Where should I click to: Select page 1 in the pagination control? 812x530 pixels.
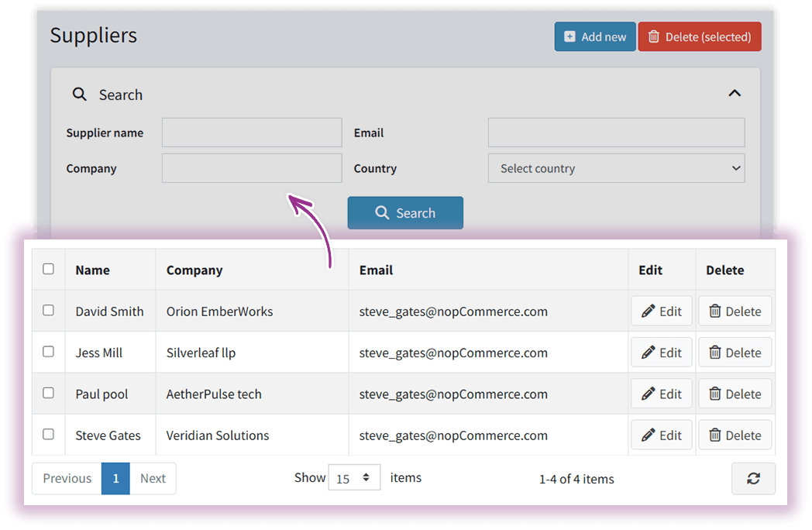pos(115,478)
